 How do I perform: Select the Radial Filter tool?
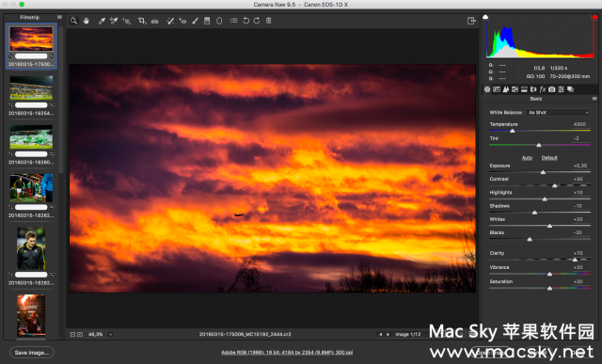[x=219, y=21]
